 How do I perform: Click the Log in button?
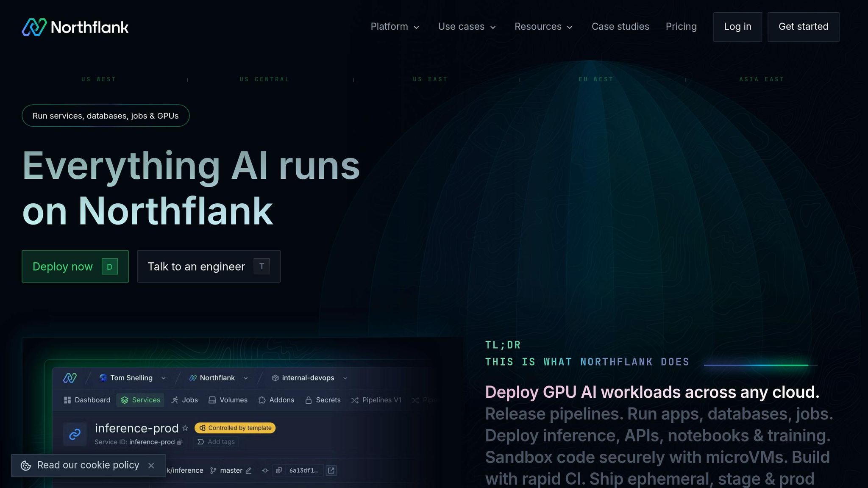(x=737, y=27)
